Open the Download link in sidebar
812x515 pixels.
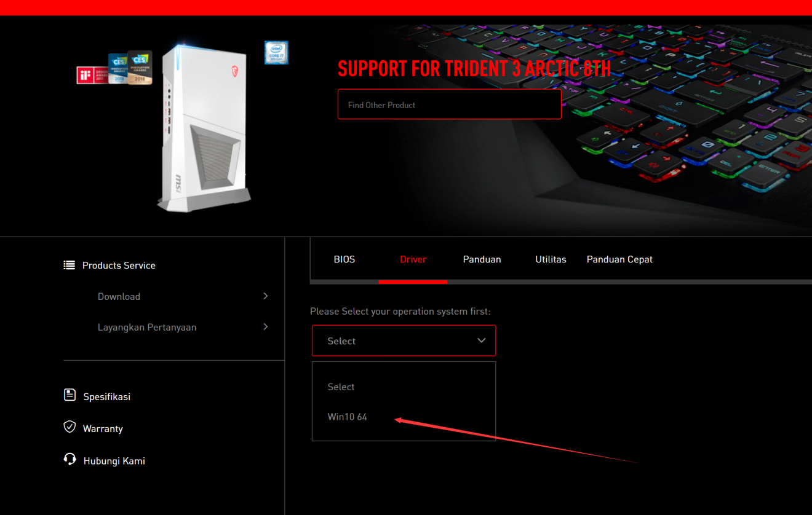tap(119, 296)
